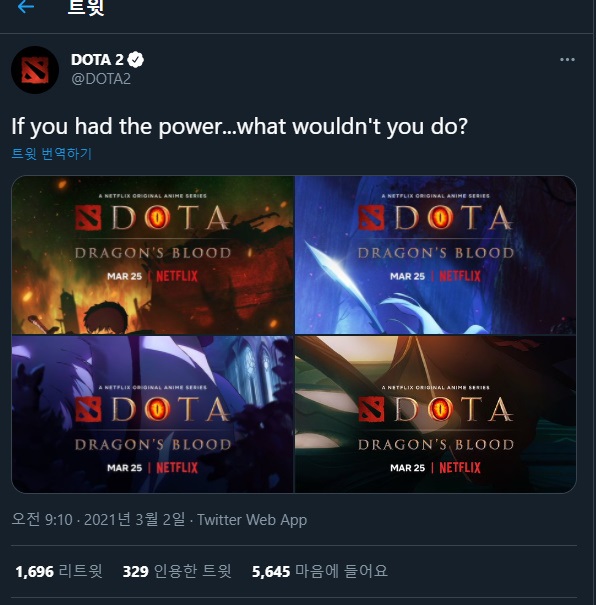
Task: Open the purple cathedral Dragon's Blood poster
Action: (153, 414)
